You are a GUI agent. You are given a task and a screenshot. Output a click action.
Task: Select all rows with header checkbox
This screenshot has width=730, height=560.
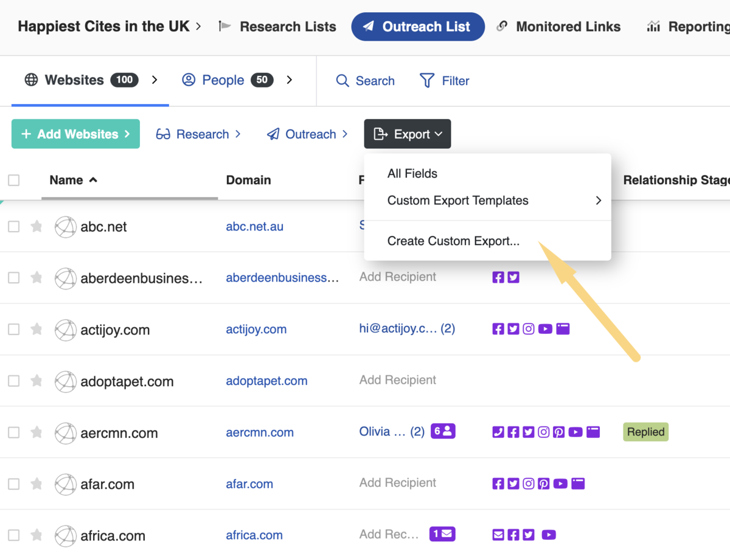14,180
